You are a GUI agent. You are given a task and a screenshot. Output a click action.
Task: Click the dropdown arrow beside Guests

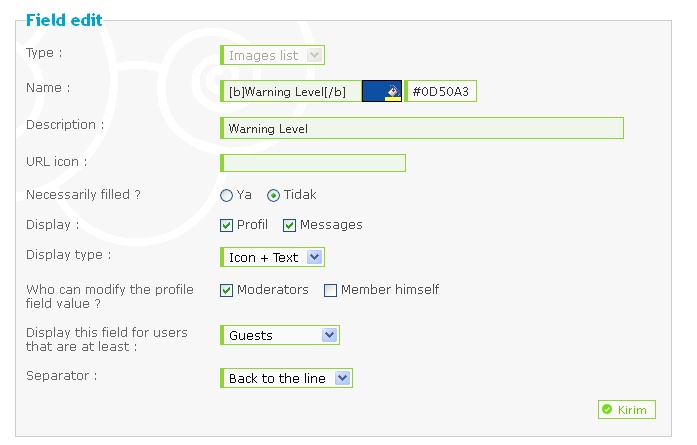pos(329,335)
